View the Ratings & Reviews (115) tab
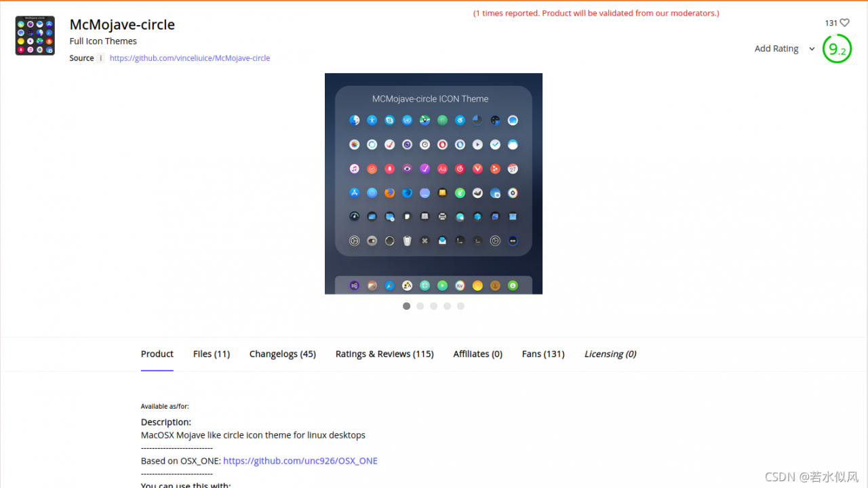The height and width of the screenshot is (488, 868). [384, 354]
